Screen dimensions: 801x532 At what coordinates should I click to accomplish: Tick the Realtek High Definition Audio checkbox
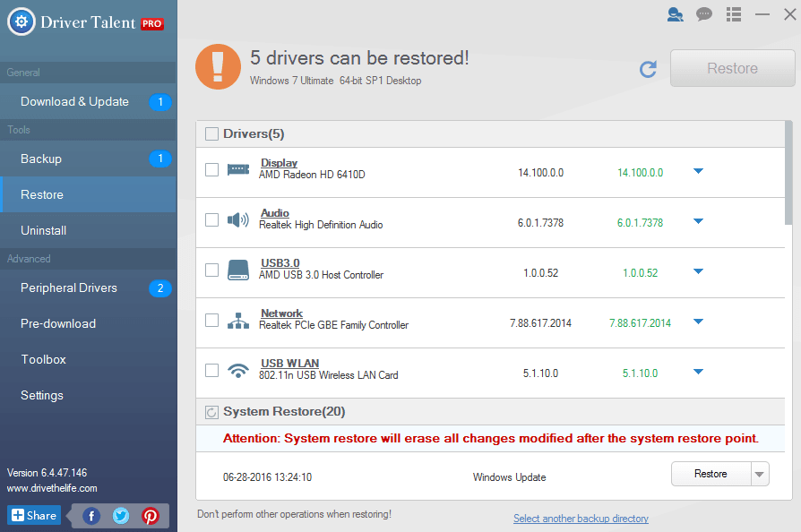click(x=212, y=219)
